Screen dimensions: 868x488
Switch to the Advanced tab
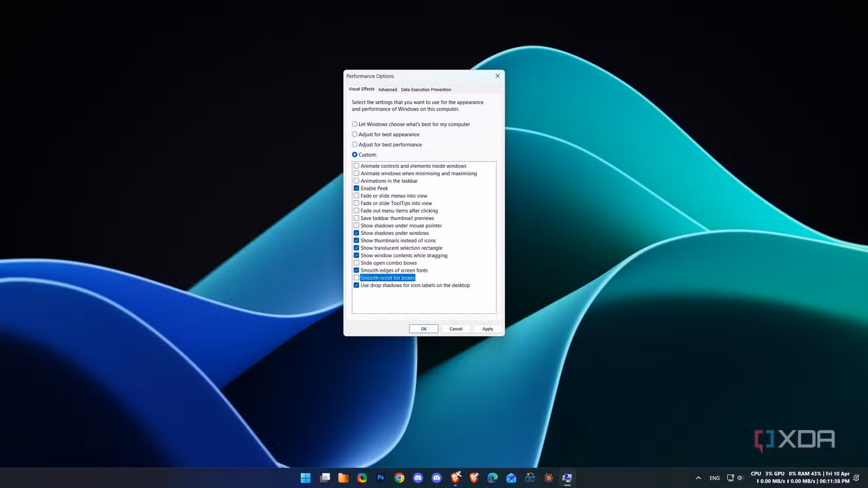point(388,89)
